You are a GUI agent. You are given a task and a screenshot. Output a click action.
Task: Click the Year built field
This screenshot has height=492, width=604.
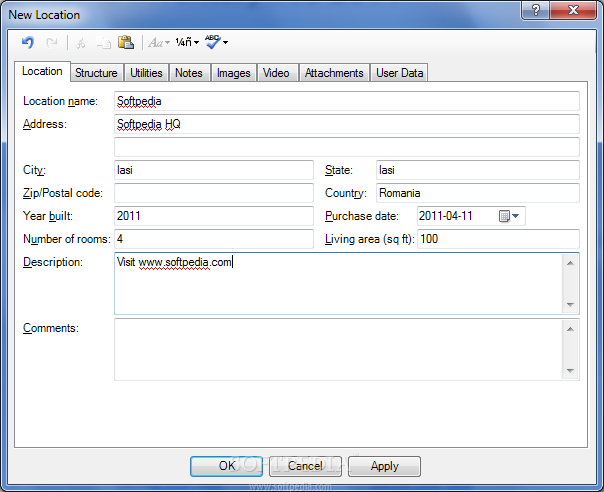click(214, 216)
